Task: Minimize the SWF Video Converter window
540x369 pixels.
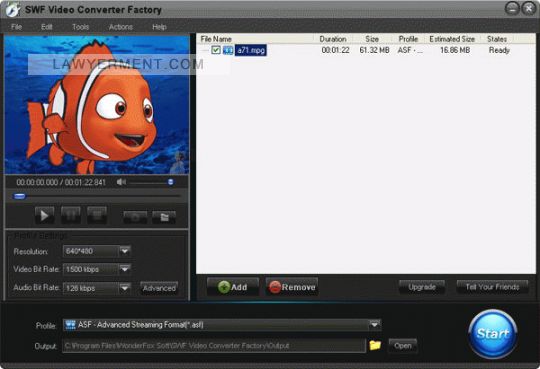Action: point(512,9)
